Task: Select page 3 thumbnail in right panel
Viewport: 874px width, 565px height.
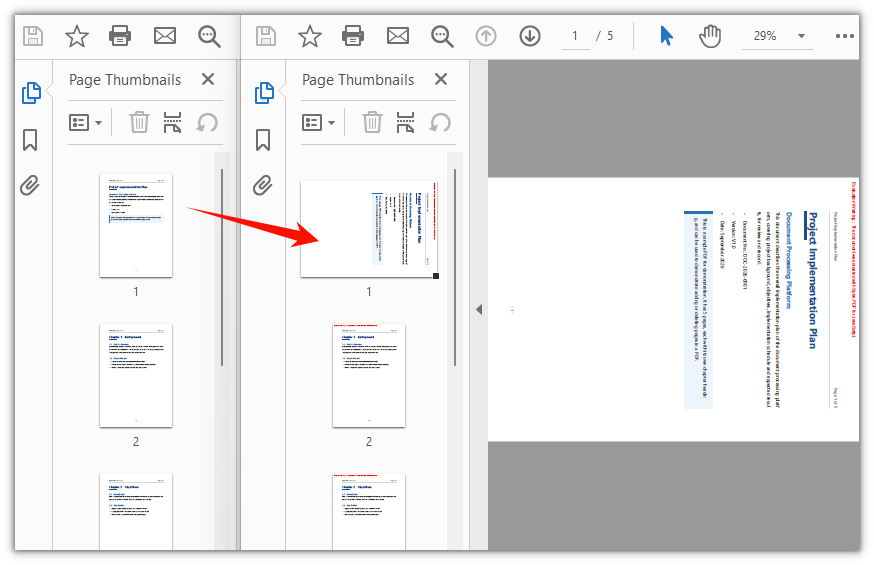Action: (x=369, y=512)
